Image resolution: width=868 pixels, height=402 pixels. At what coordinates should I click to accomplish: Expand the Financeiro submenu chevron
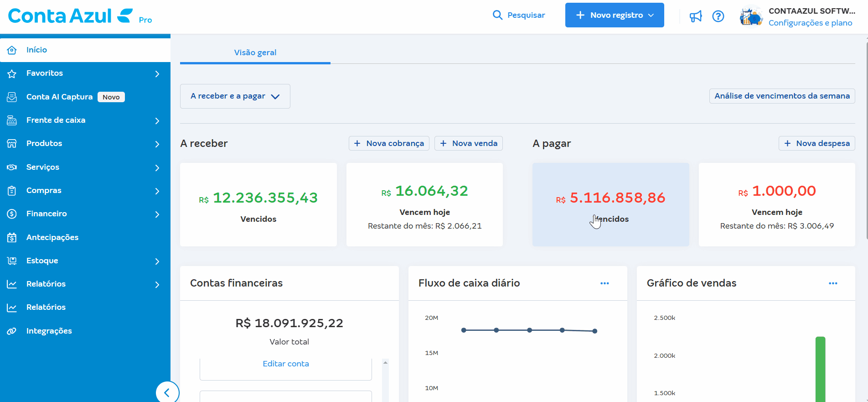157,214
